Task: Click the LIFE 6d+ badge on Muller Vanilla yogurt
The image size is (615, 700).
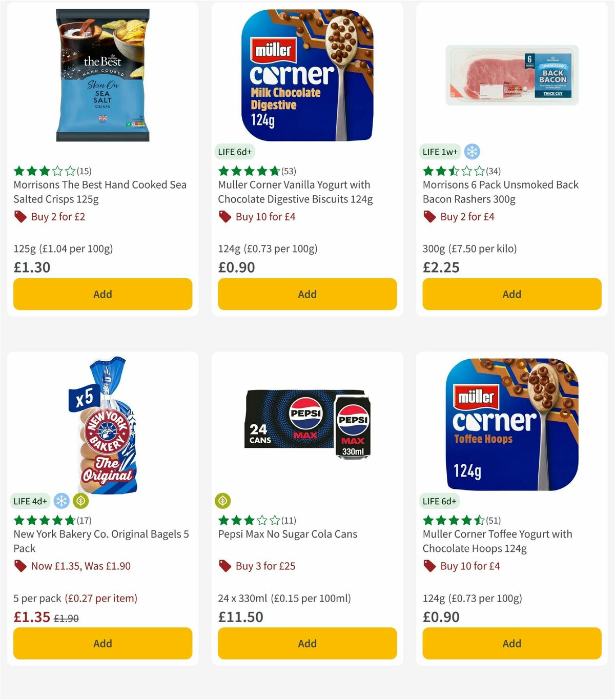Action: point(235,152)
